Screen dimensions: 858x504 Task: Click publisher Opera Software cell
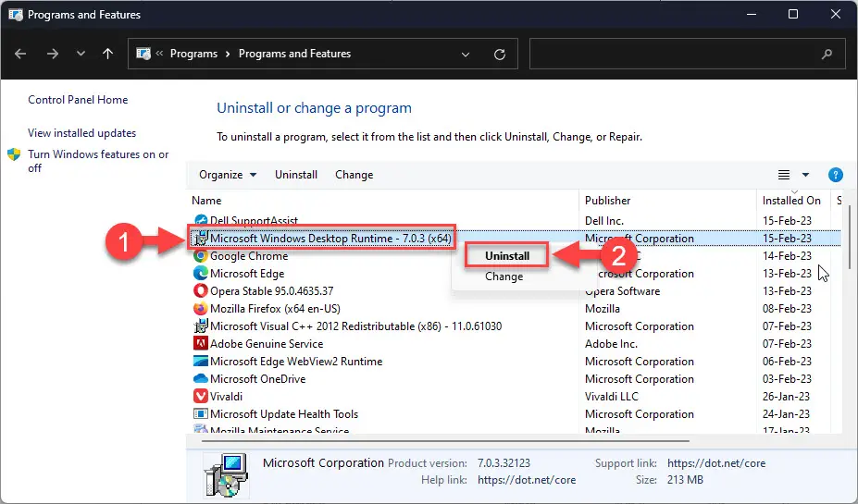pyautogui.click(x=622, y=290)
